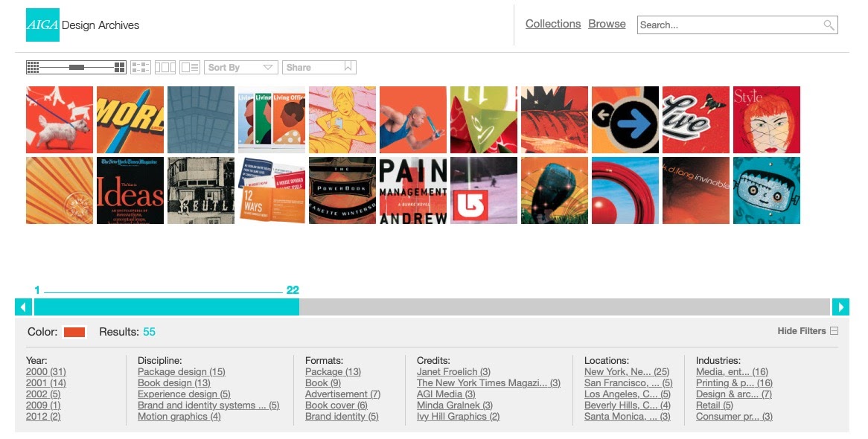This screenshot has width=868, height=439.
Task: Filter by year 2002 (5)
Action: pyautogui.click(x=43, y=394)
